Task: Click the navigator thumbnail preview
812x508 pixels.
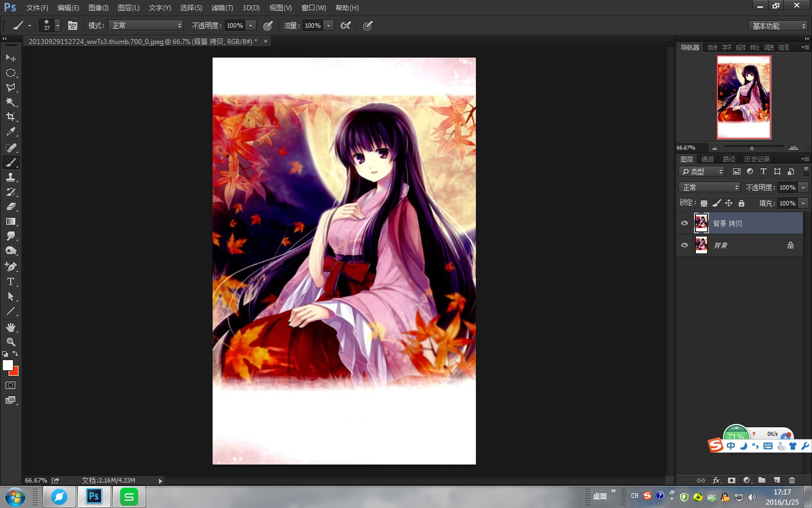Action: click(744, 97)
